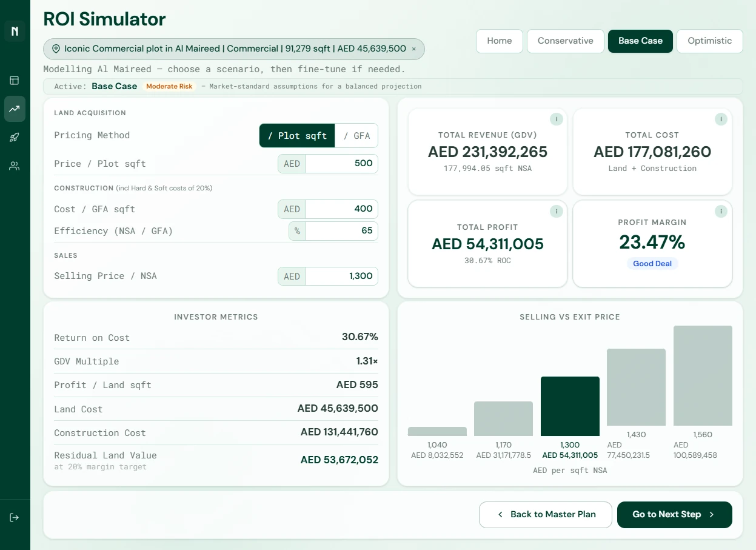The height and width of the screenshot is (550, 756).
Task: Click the location pin icon in plot chip
Action: pyautogui.click(x=56, y=49)
